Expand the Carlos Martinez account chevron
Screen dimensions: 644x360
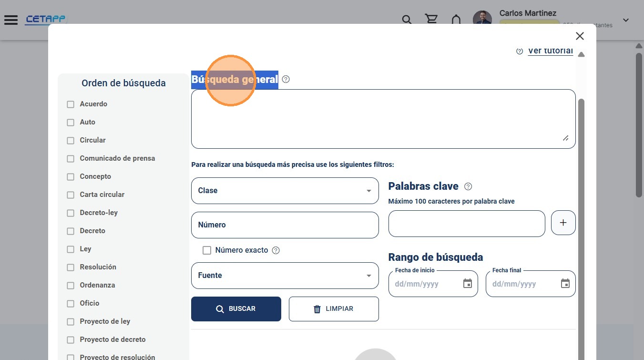tap(626, 20)
